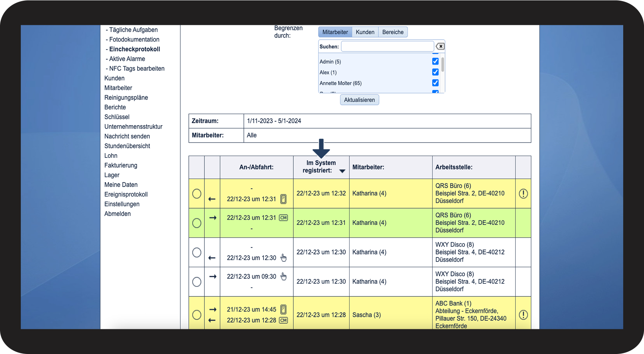This screenshot has width=644, height=354.
Task: Clear the Suchen search field with the X icon
Action: click(440, 46)
